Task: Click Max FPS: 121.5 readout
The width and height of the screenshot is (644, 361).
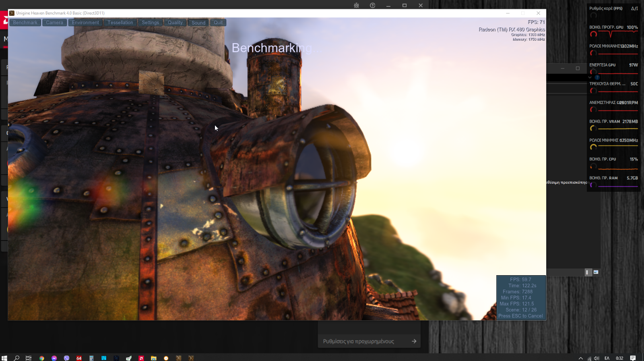Action: [x=517, y=304]
